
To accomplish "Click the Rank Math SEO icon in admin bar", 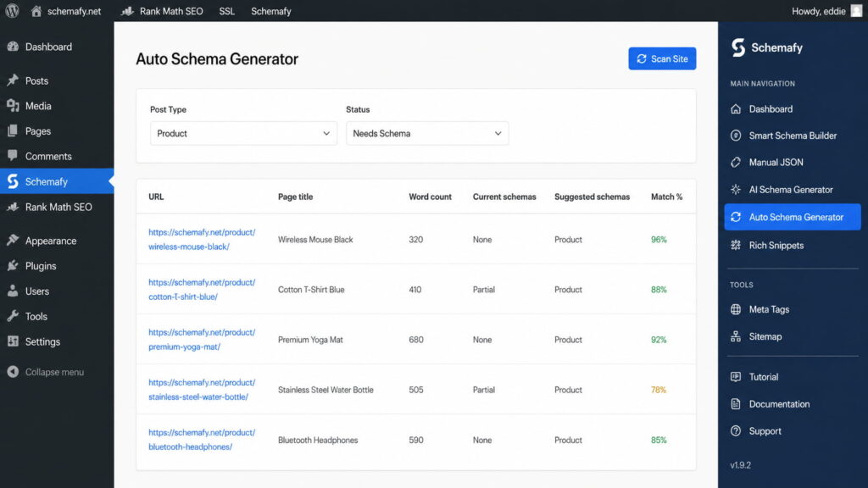I will pos(127,11).
